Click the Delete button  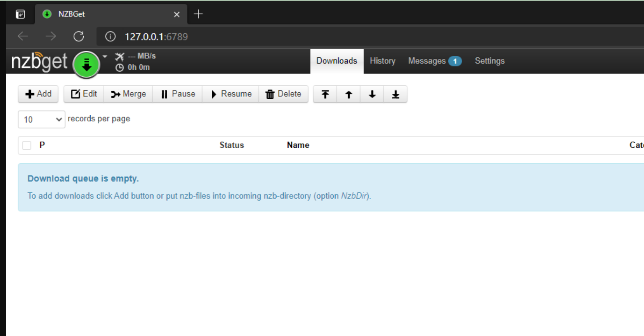point(283,94)
